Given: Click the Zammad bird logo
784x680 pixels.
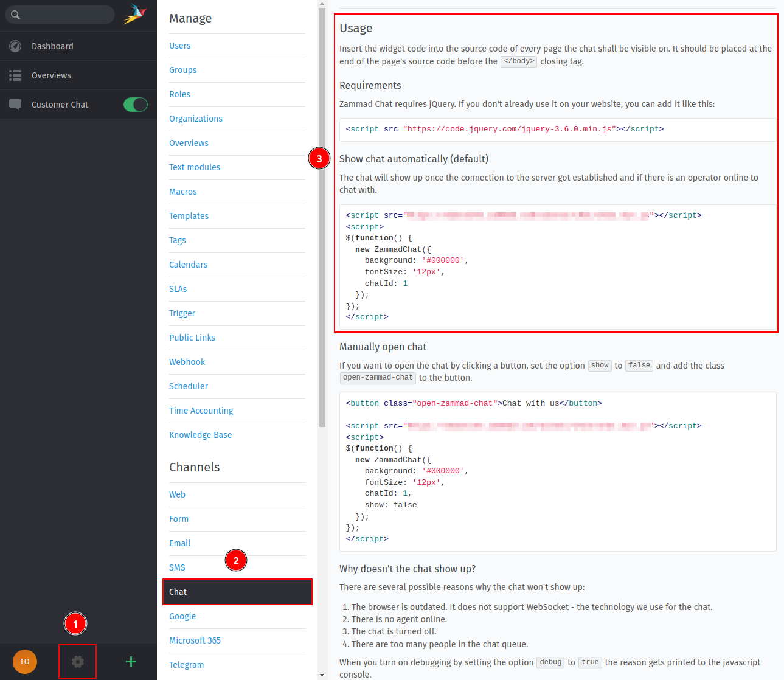Looking at the screenshot, I should pyautogui.click(x=135, y=14).
